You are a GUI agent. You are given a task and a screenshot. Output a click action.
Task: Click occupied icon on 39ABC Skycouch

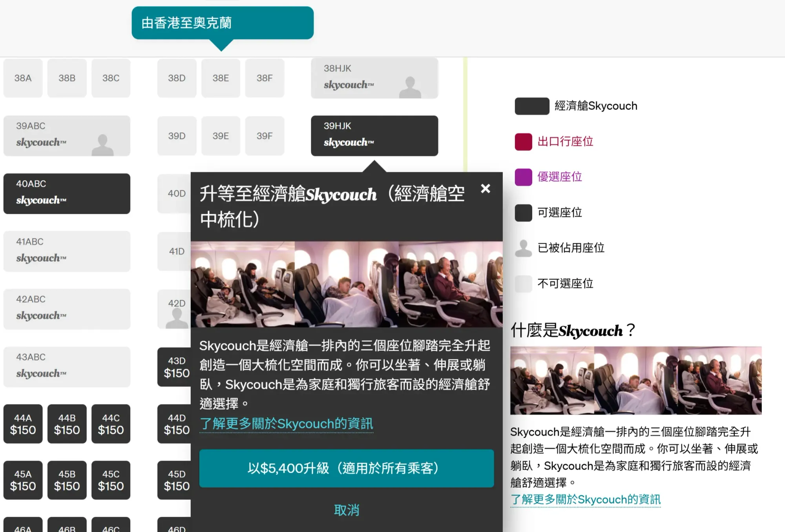(x=102, y=145)
